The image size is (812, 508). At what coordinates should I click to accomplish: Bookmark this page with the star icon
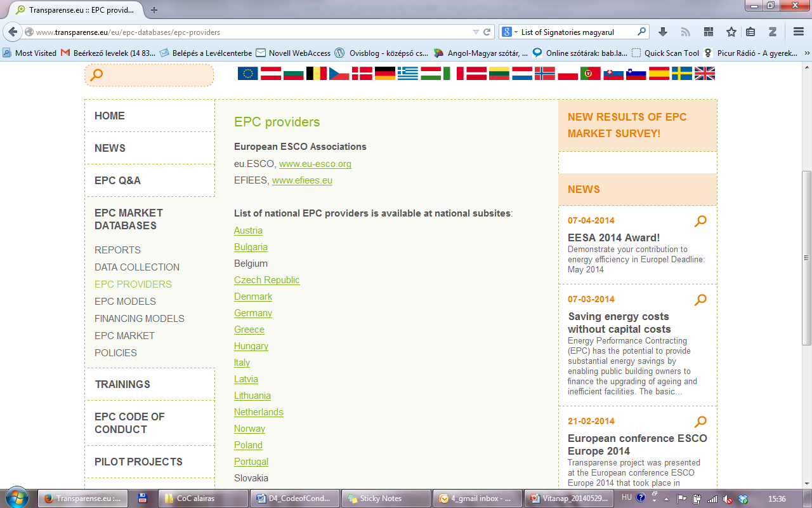tap(731, 32)
